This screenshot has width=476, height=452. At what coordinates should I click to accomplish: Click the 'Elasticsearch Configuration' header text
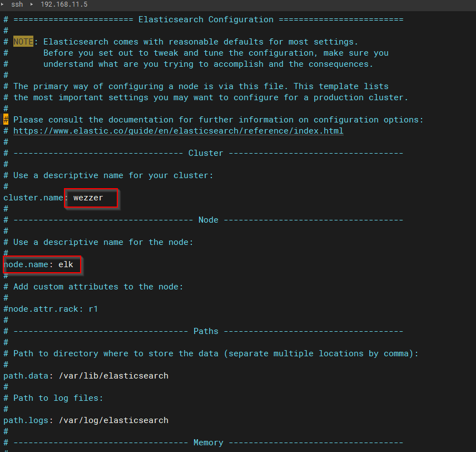(206, 19)
